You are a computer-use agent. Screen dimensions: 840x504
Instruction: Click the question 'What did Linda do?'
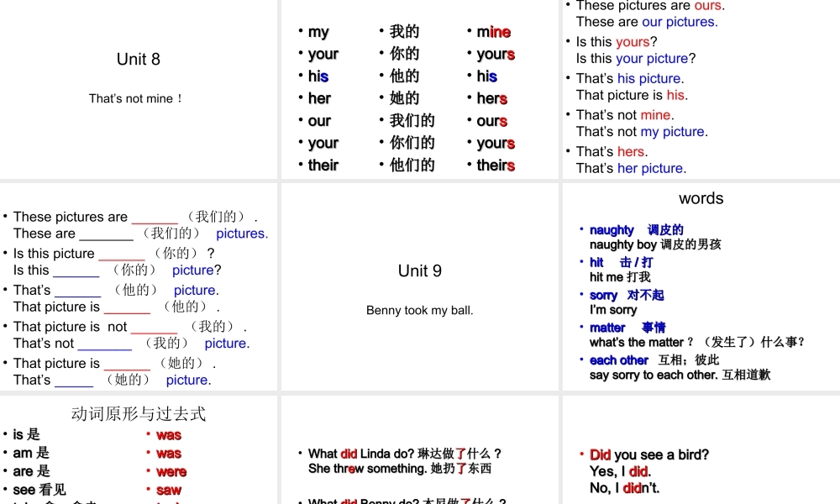[360, 454]
